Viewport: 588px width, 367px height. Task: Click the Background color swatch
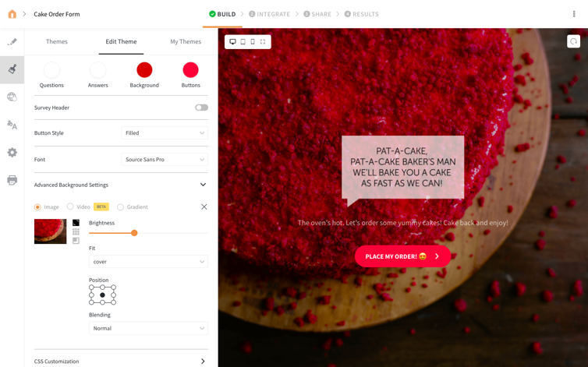point(144,70)
